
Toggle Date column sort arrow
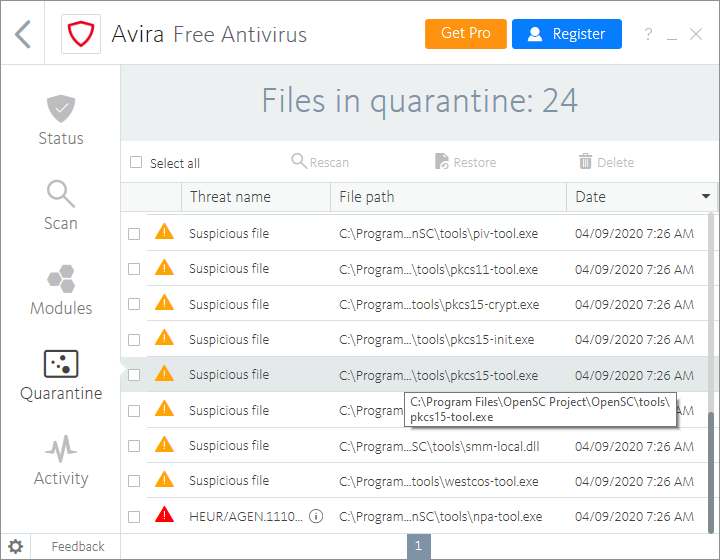(706, 196)
